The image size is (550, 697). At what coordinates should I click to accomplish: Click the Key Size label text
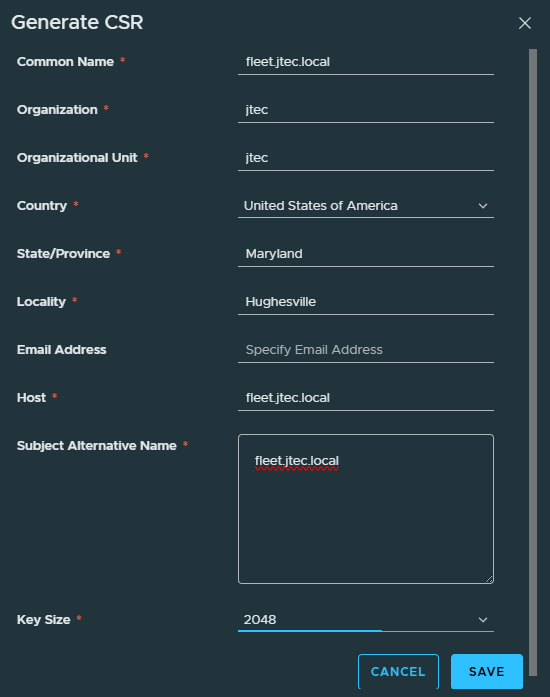tap(44, 620)
